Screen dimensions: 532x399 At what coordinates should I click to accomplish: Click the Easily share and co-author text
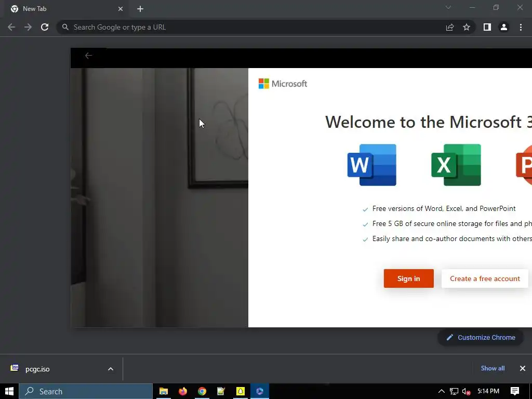click(x=452, y=238)
